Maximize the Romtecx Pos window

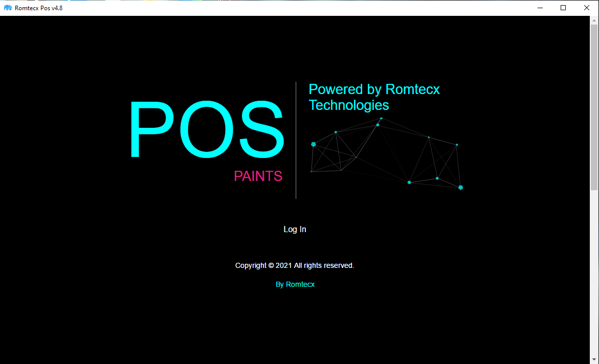tap(563, 8)
